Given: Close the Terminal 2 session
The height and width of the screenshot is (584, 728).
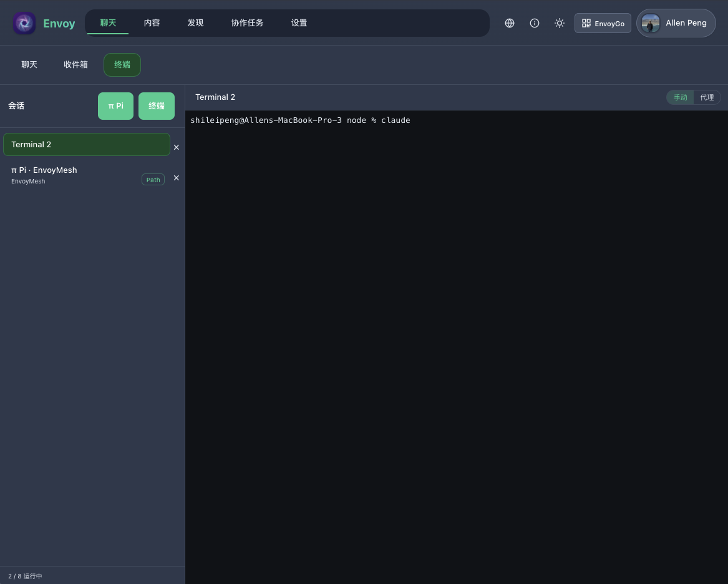Looking at the screenshot, I should coord(177,147).
